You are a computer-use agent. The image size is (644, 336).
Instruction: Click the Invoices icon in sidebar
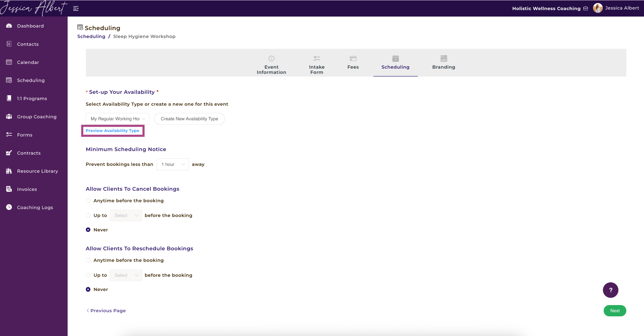(x=9, y=189)
